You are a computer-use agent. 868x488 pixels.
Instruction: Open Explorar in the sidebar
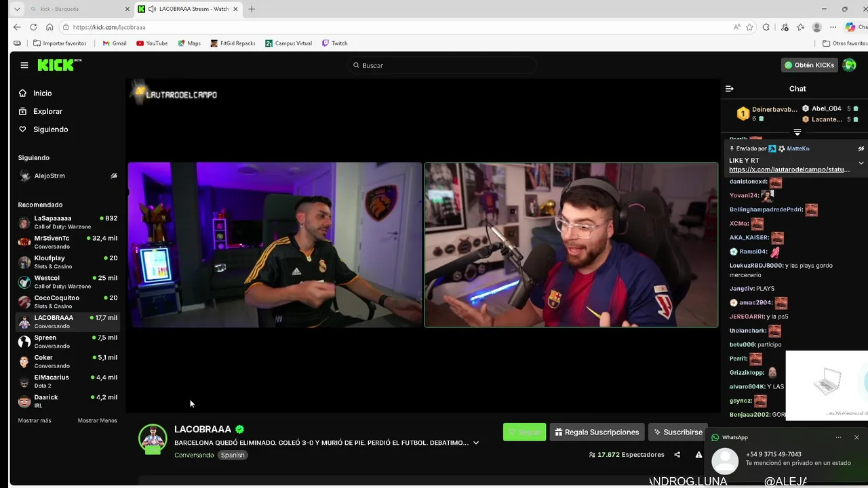47,111
